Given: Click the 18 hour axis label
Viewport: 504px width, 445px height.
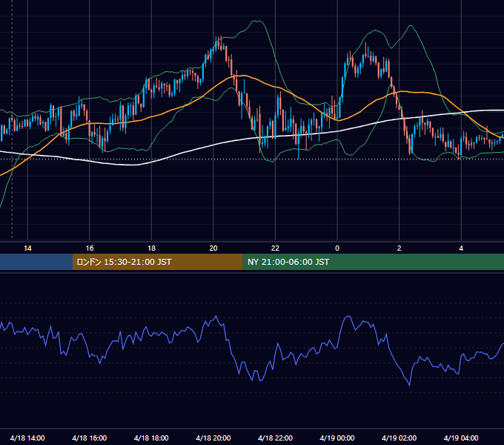Looking at the screenshot, I should (x=151, y=248).
